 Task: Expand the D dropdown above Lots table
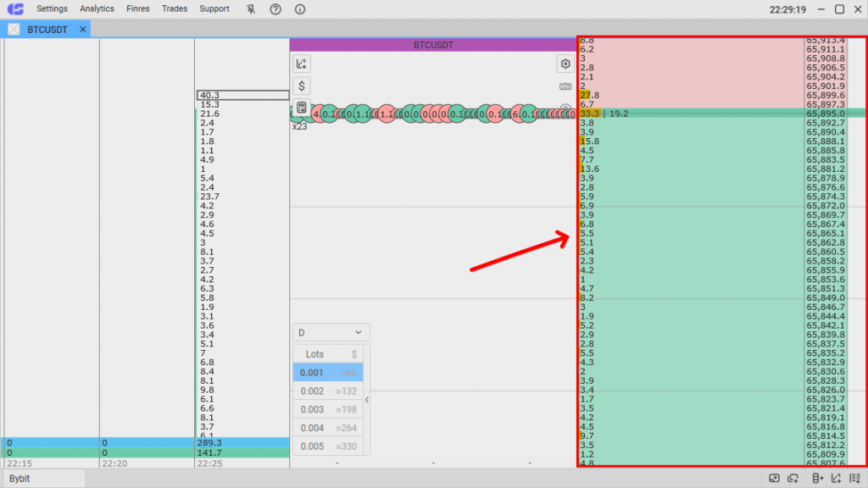pyautogui.click(x=331, y=333)
